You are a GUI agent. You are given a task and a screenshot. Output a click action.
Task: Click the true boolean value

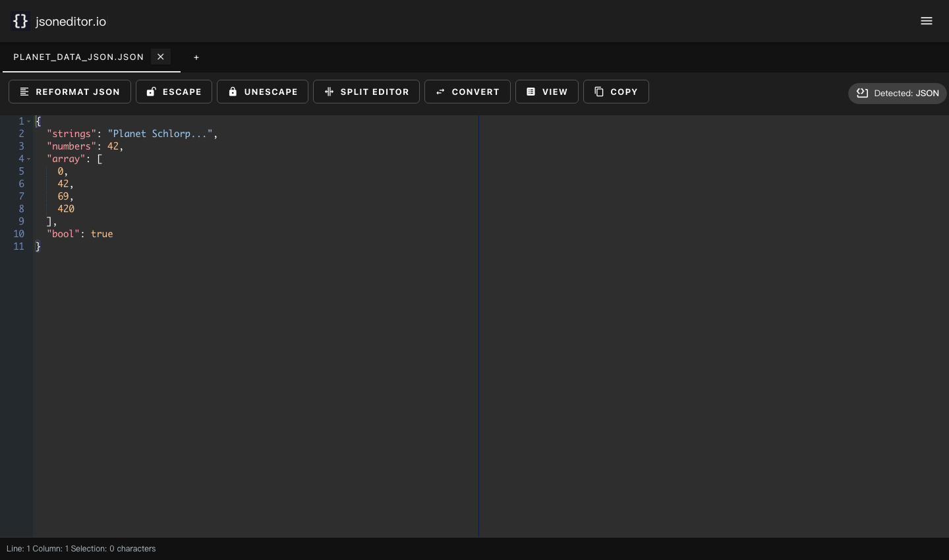tap(102, 234)
